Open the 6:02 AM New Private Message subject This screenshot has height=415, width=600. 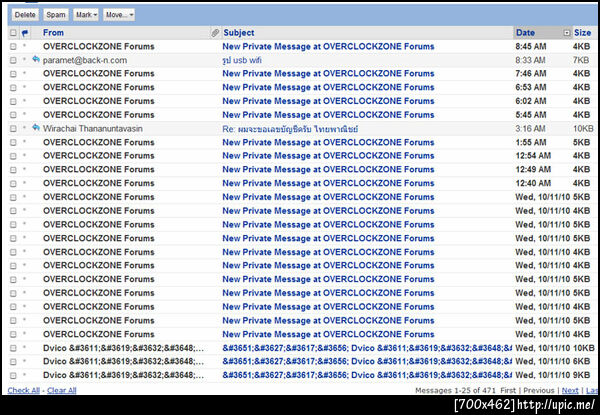pos(328,101)
